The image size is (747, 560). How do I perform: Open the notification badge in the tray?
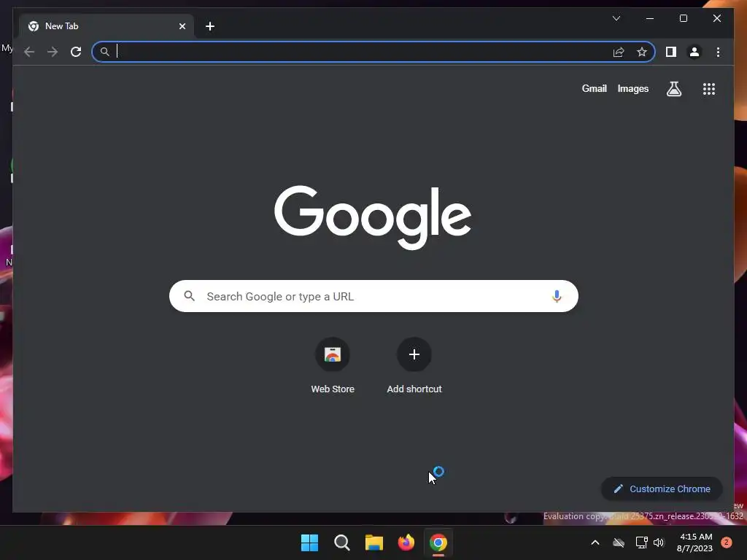(x=726, y=542)
